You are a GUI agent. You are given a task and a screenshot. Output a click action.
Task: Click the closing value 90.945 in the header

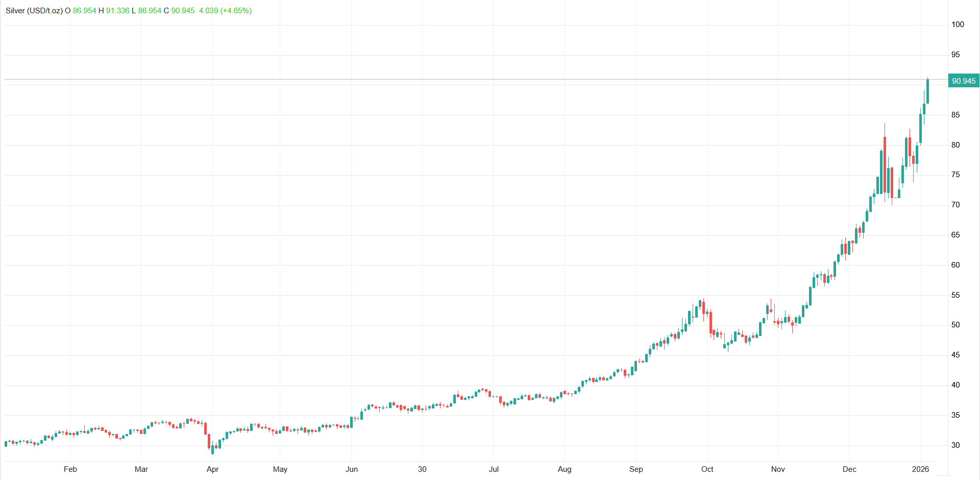[183, 11]
